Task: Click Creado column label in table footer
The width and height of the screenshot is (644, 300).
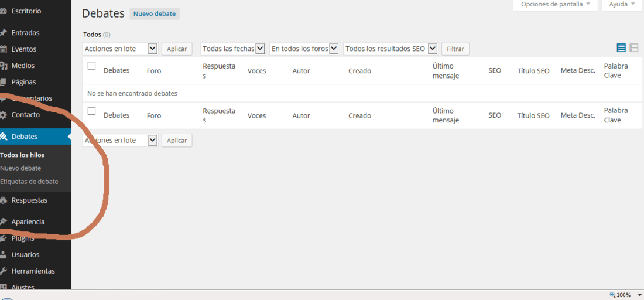Action: 360,116
